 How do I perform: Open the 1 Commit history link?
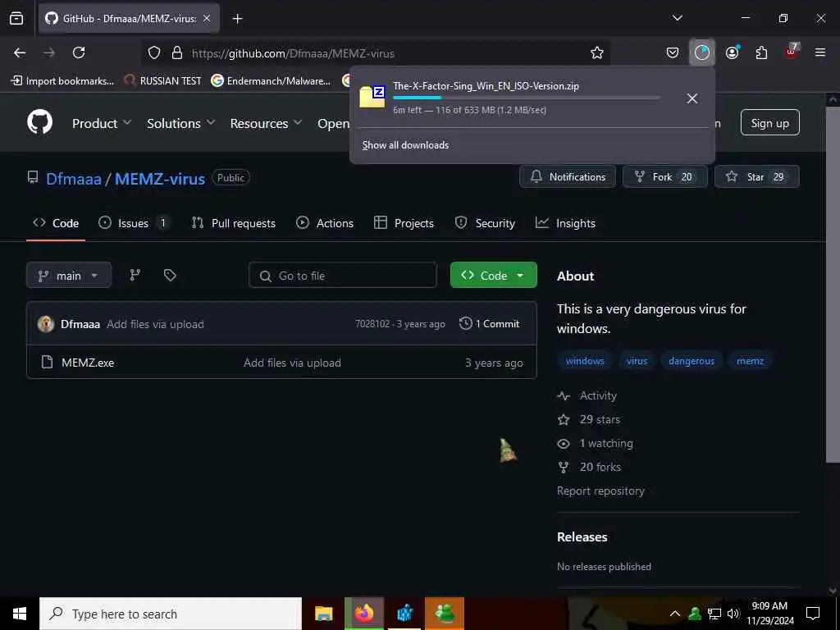[489, 323]
